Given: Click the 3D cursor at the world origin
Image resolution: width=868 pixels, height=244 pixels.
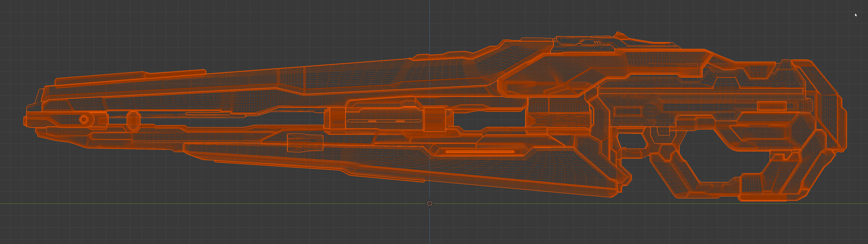Looking at the screenshot, I should point(430,203).
